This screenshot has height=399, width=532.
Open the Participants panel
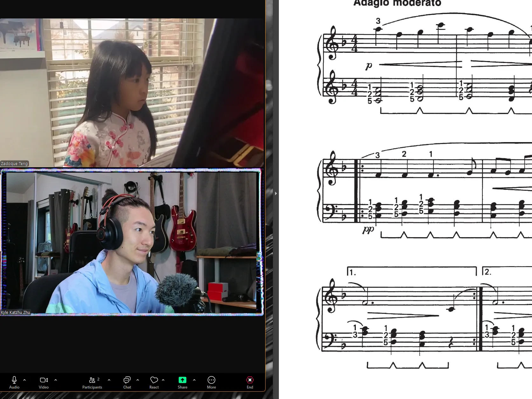click(92, 382)
